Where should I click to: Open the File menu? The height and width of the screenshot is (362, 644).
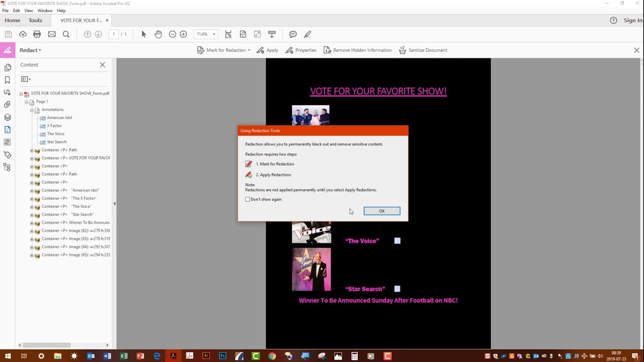pyautogui.click(x=5, y=11)
